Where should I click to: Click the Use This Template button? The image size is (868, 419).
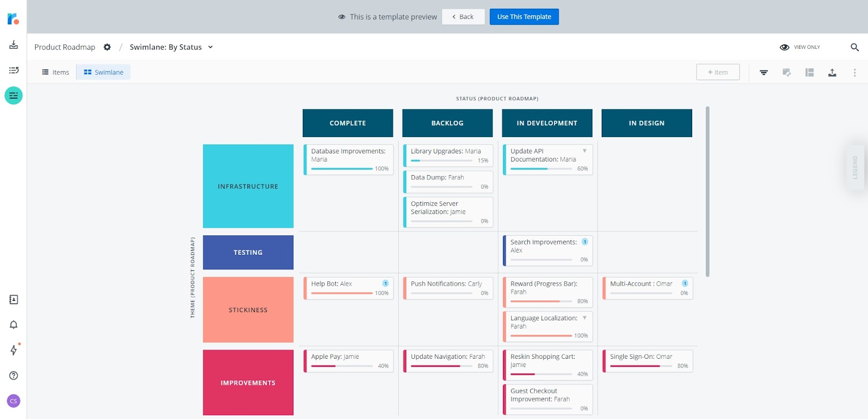524,17
